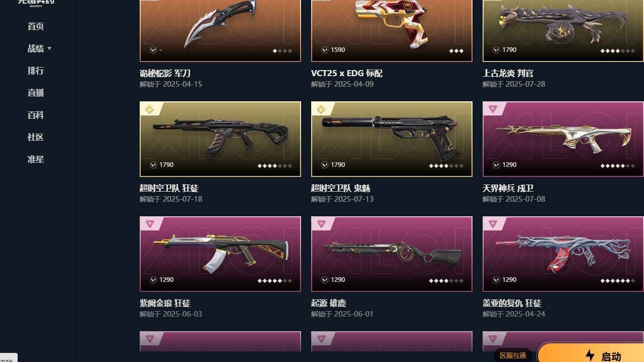Open 首页 in the sidebar
Screen dimensions: 644x362
[36, 26]
